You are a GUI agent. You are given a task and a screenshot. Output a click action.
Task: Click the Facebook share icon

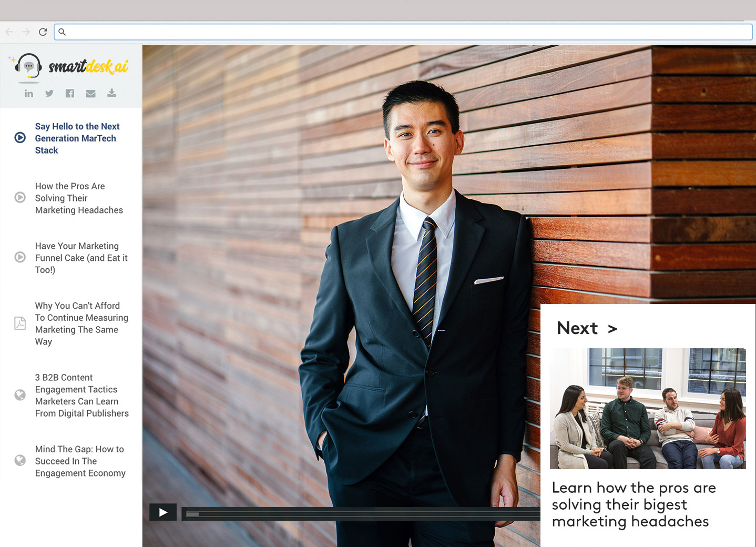[70, 94]
